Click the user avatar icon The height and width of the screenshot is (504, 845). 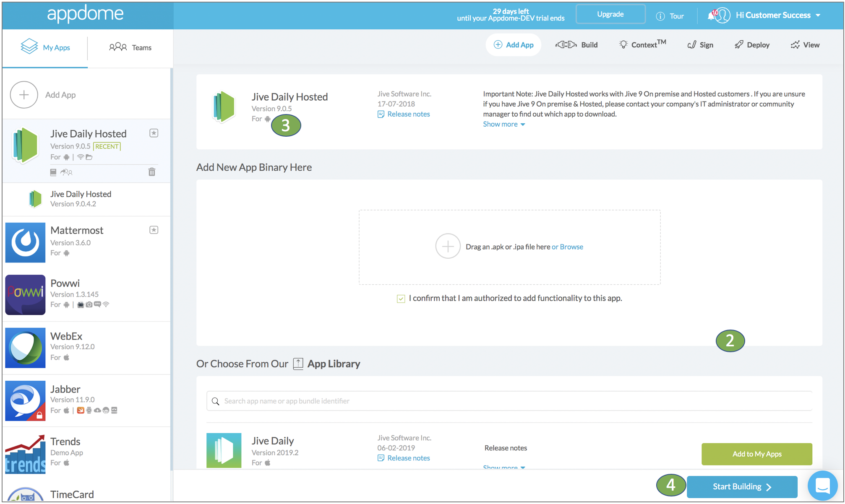[722, 16]
